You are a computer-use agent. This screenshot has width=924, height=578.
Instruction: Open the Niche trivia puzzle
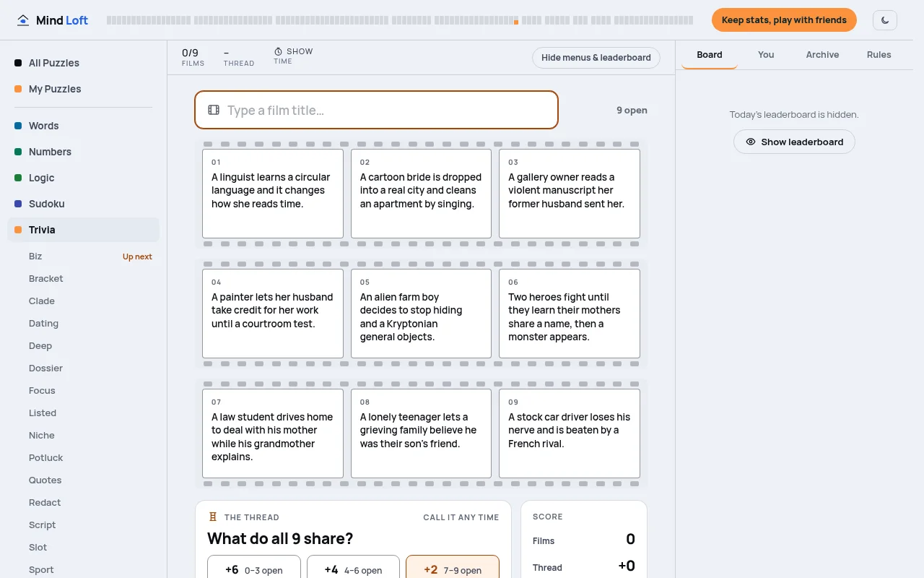pos(90,436)
